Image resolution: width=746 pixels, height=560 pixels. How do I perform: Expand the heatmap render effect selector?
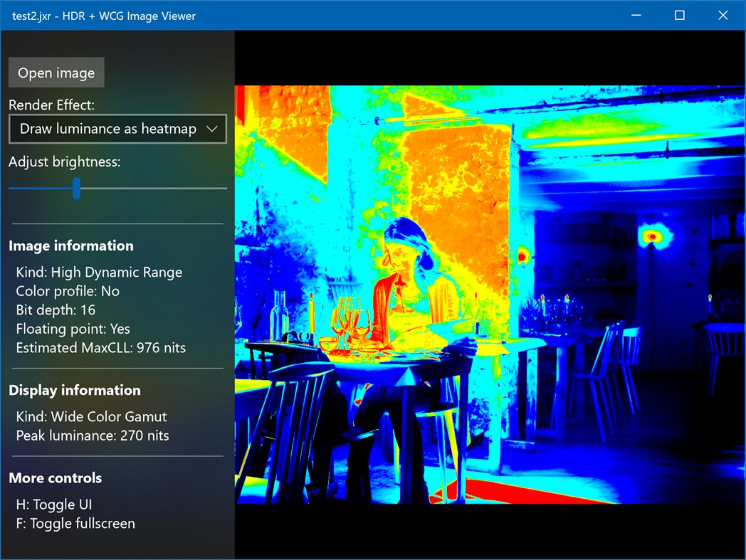click(117, 129)
